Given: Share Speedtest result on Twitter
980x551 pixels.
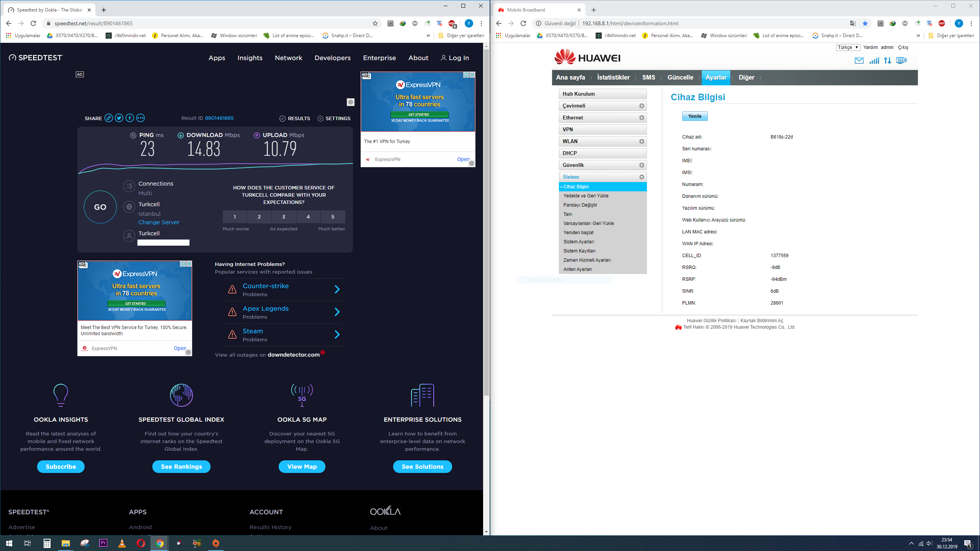Looking at the screenshot, I should [x=119, y=118].
